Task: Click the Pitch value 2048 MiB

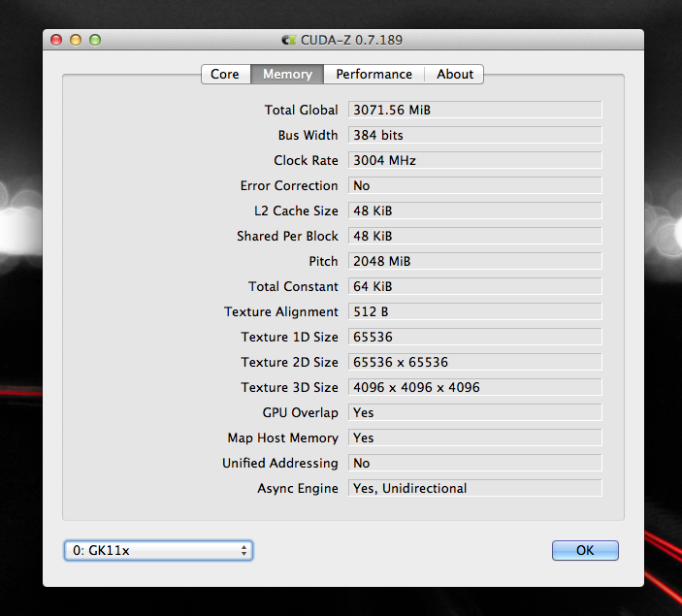Action: pos(475,261)
